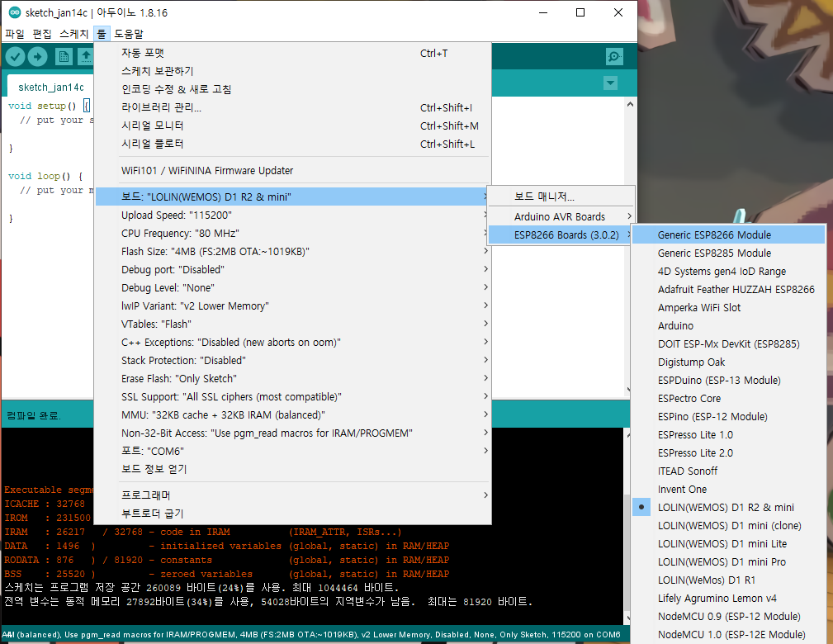Open the 도움말 menu
The image size is (833, 644).
(129, 34)
